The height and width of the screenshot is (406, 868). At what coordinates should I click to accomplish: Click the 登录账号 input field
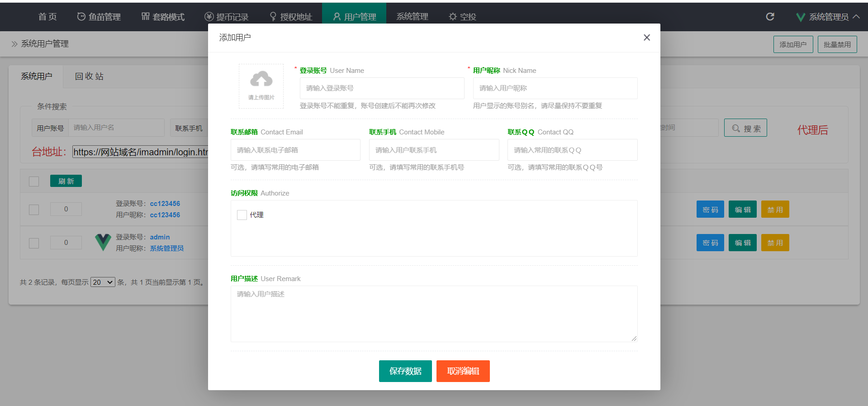click(x=382, y=88)
